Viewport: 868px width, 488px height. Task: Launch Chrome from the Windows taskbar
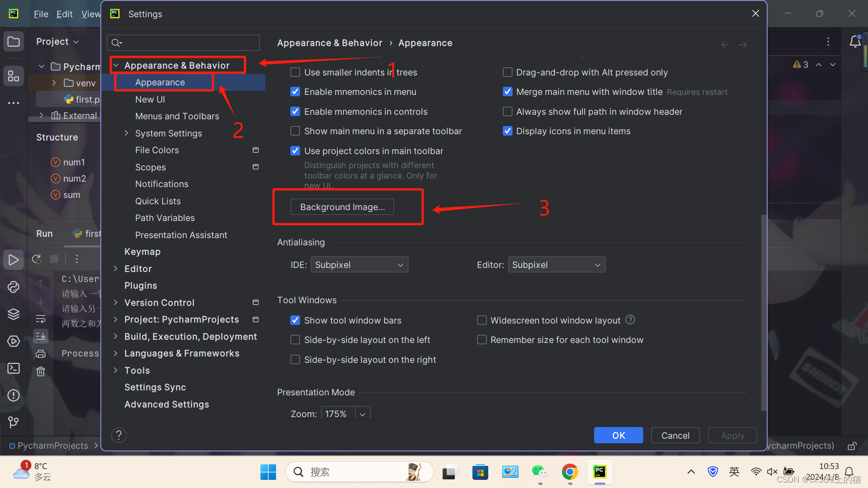click(x=570, y=472)
